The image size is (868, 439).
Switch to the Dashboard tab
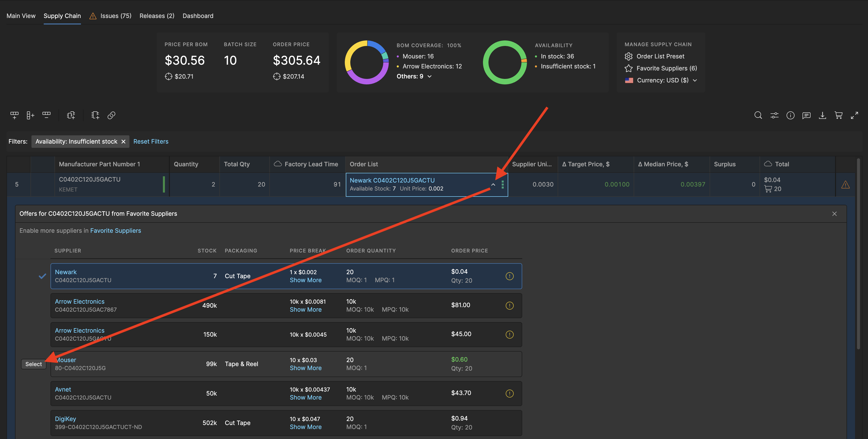[198, 16]
